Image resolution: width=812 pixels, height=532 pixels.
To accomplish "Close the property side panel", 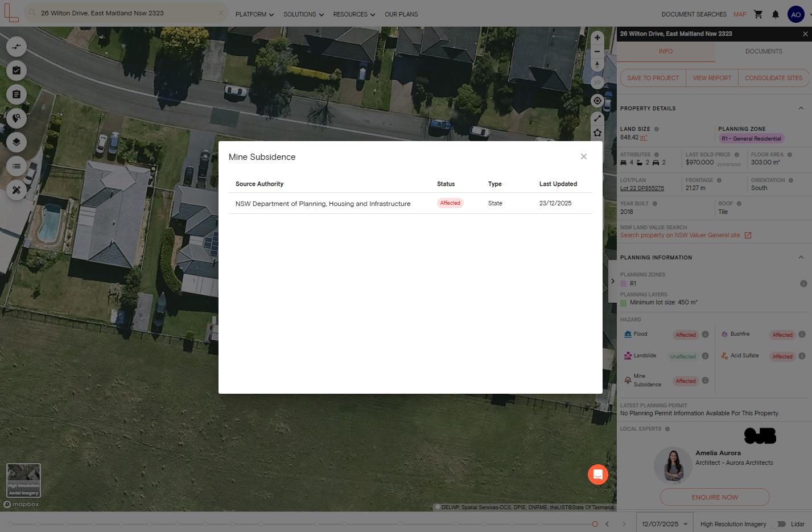I will [805, 34].
